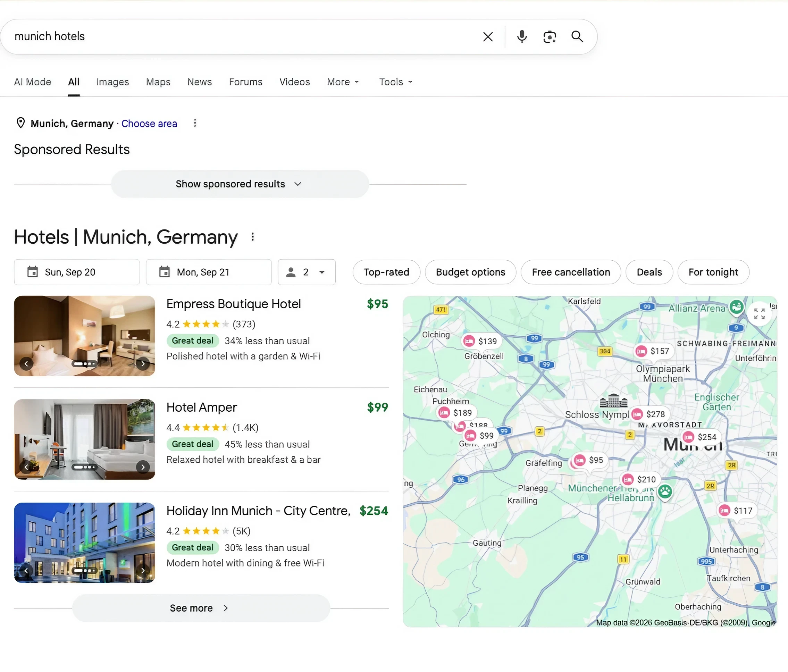Open search by image camera icon
788x672 pixels.
click(x=550, y=36)
